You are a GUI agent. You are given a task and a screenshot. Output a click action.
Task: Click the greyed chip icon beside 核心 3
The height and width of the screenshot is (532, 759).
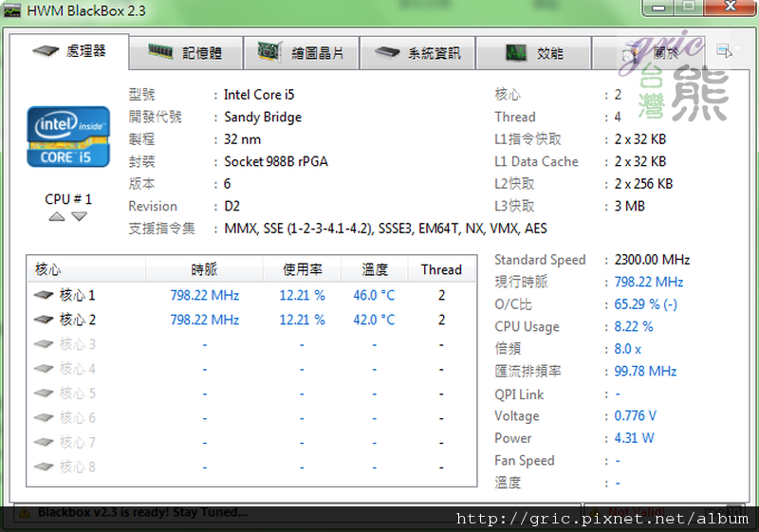44,344
